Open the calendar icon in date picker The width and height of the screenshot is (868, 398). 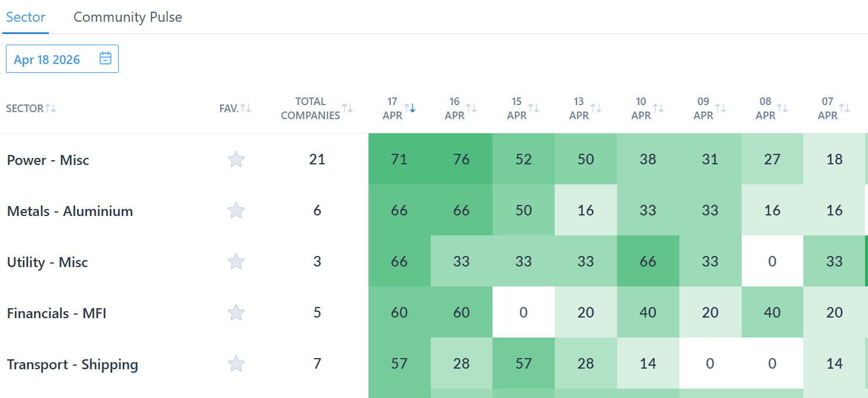point(105,58)
